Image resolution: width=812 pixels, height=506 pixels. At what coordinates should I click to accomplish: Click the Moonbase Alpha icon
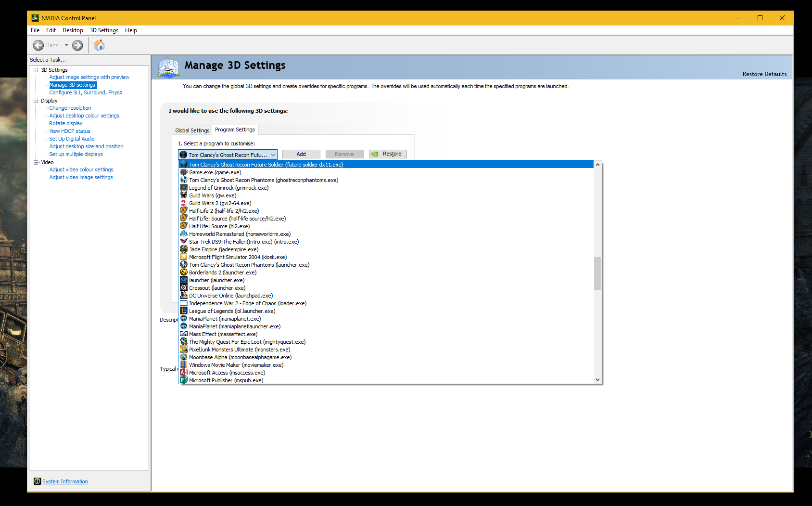point(183,357)
